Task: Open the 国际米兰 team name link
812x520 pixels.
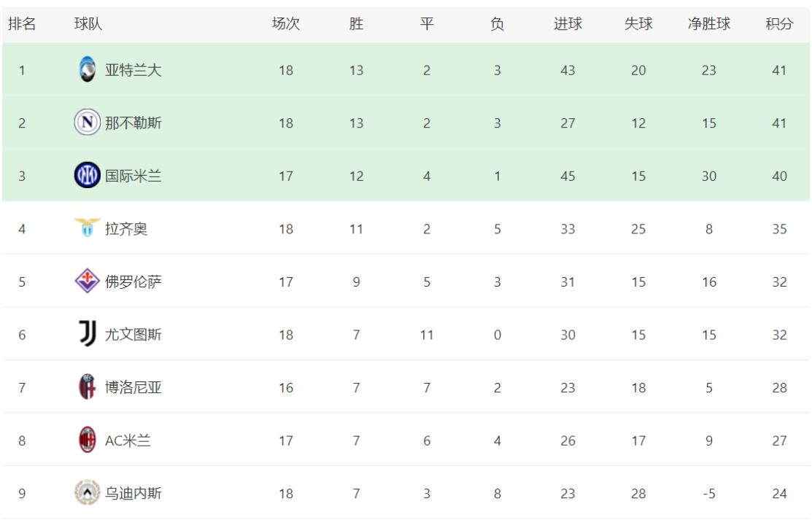Action: tap(134, 176)
